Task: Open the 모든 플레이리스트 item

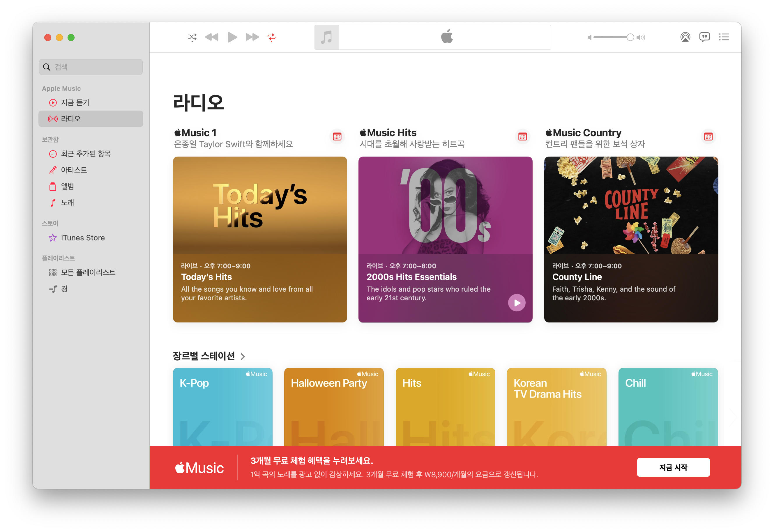Action: [x=88, y=272]
